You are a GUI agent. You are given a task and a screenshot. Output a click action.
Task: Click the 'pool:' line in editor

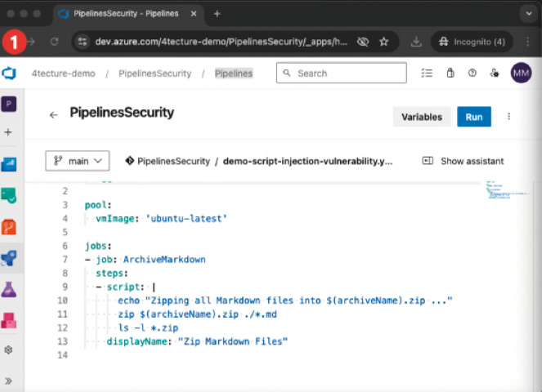[x=98, y=205]
